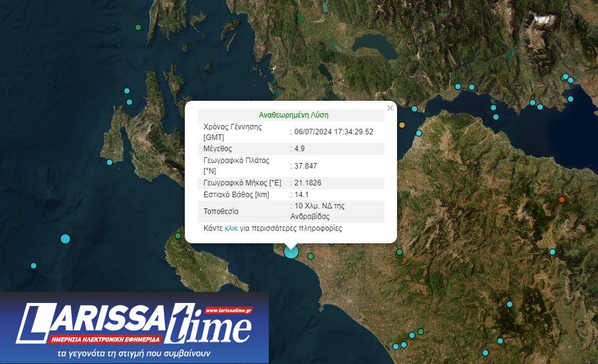Click the large cyan epicenter marker below the popup

click(291, 251)
